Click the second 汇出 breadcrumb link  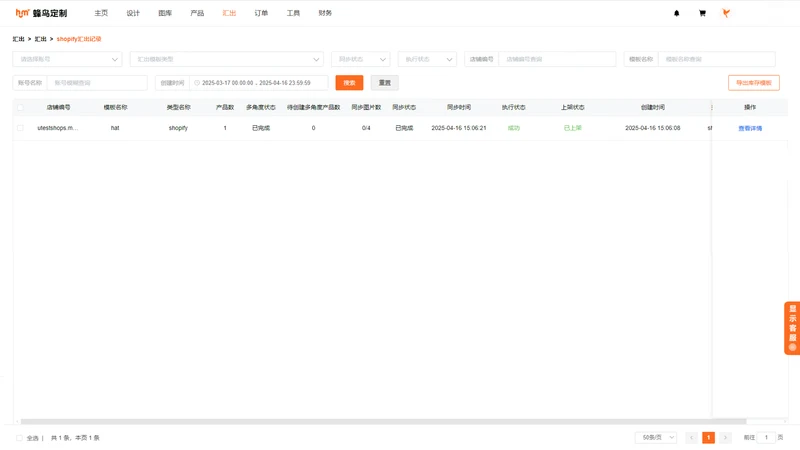[40, 39]
